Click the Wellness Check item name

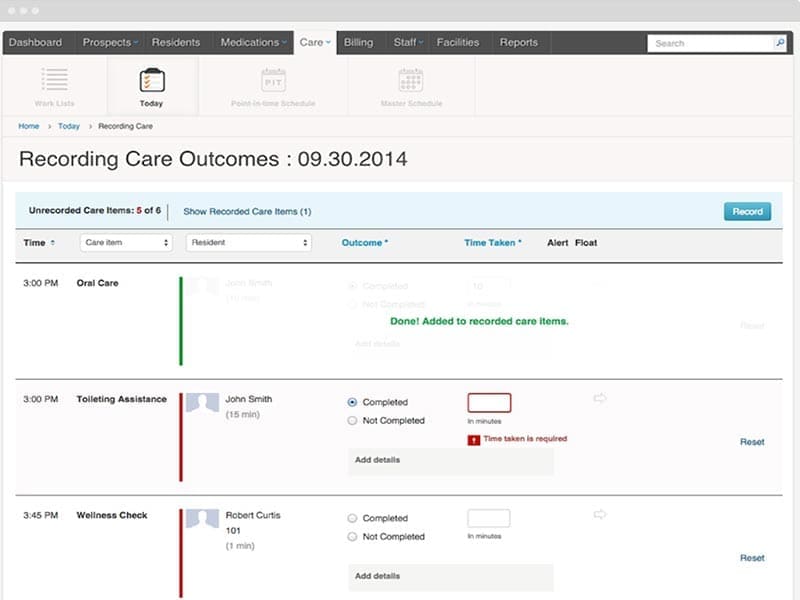click(x=112, y=515)
